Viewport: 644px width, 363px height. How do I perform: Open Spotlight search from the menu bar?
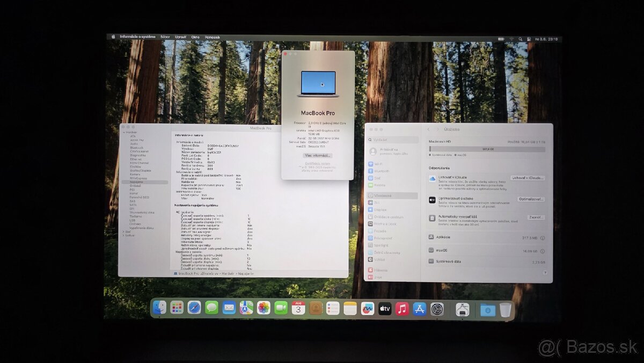(x=519, y=38)
